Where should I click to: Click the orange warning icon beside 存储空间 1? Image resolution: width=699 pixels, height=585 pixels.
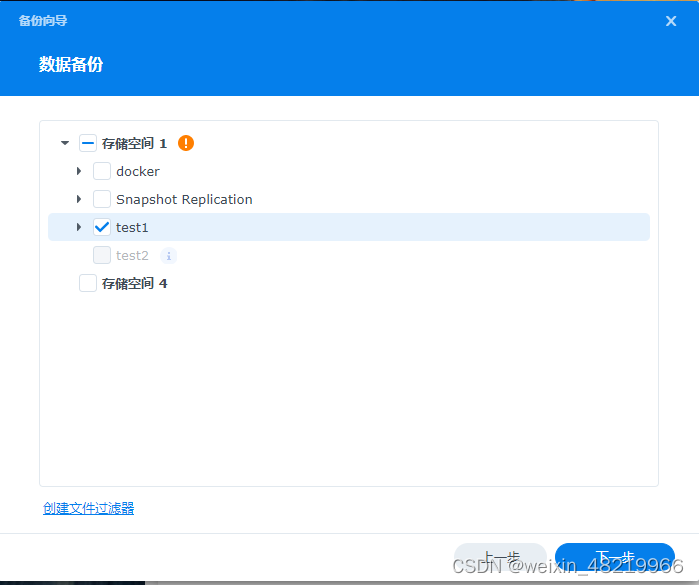186,143
